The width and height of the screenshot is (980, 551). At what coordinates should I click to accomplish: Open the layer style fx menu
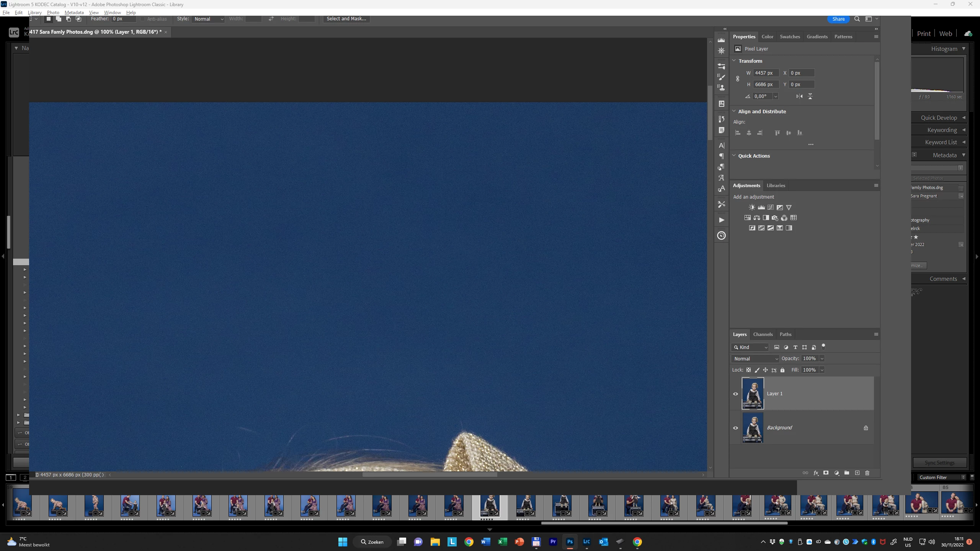816,473
